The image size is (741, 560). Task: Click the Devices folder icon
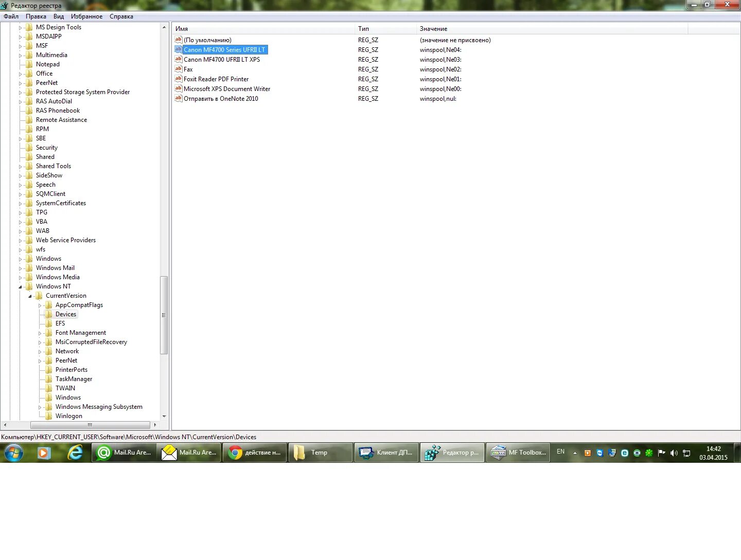[49, 314]
